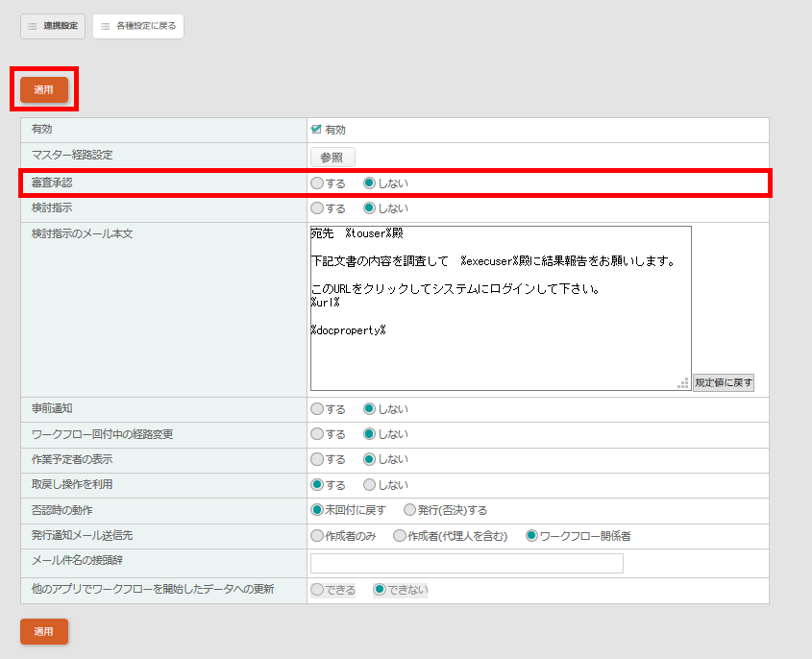
Task: Click the 各種設定に戻る button
Action: [x=138, y=26]
